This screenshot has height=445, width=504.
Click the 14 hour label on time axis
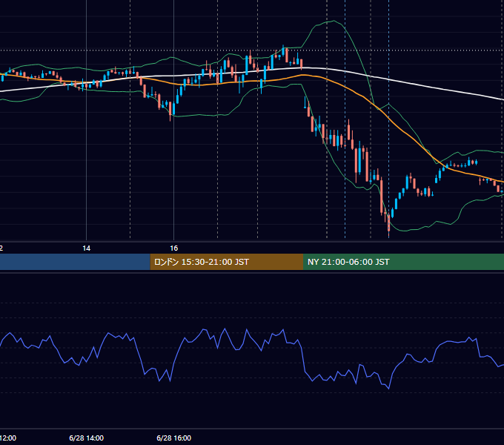click(x=87, y=248)
